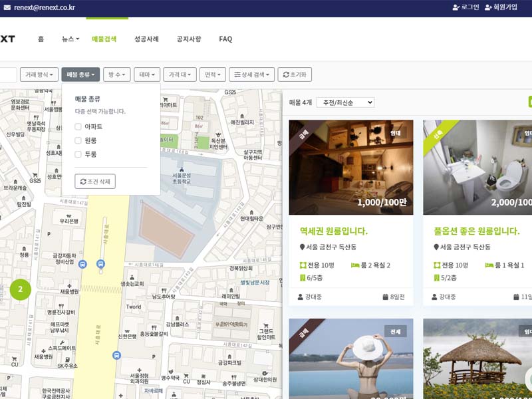
Task: Click the calendar icon beside 8일전
Action: click(x=386, y=297)
